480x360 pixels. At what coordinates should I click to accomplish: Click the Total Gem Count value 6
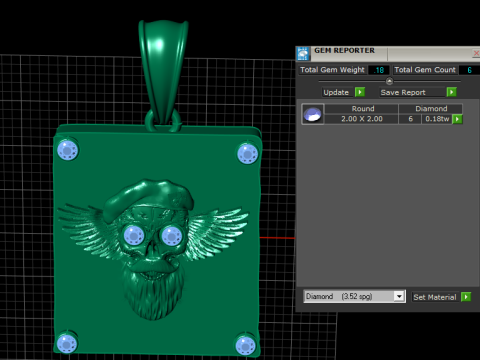[x=469, y=70]
